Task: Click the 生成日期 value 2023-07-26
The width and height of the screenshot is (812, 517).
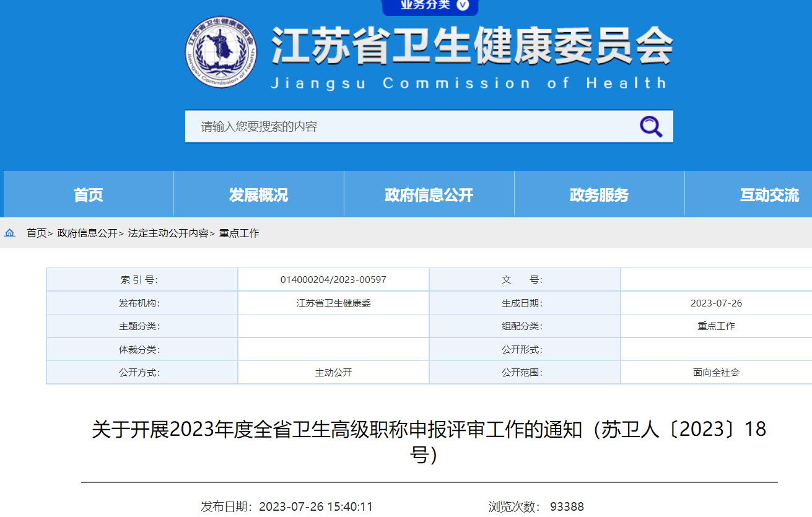Action: point(716,303)
